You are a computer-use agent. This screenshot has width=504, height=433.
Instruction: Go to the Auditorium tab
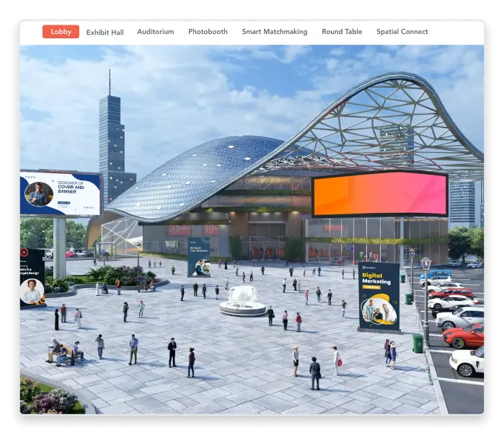pyautogui.click(x=155, y=32)
